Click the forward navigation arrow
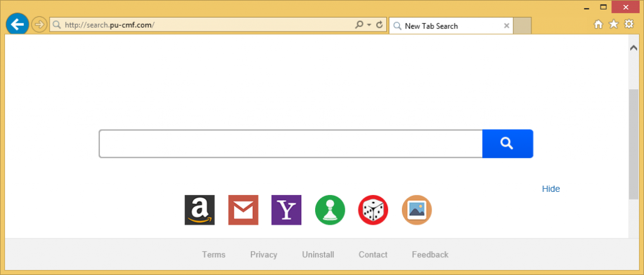 pos(39,25)
